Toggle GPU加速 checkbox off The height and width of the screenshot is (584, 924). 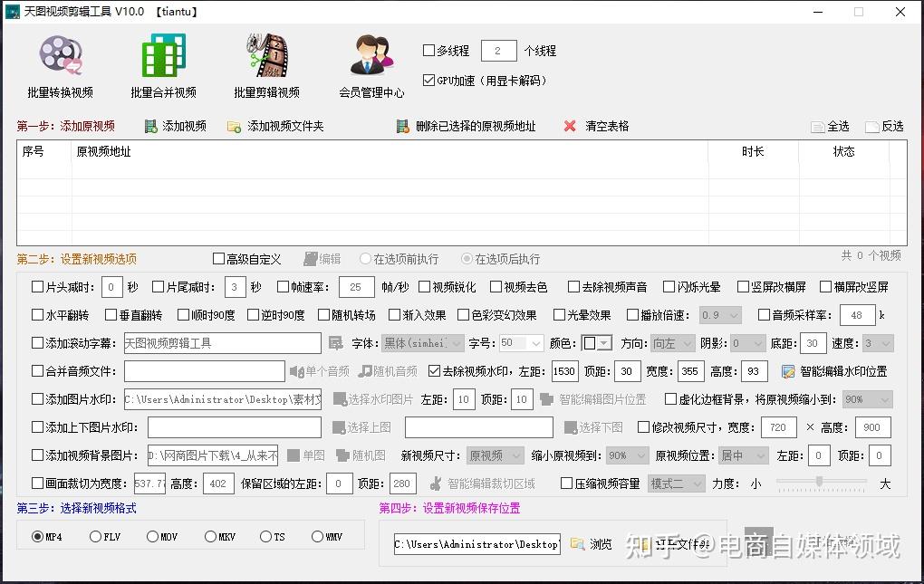[x=429, y=80]
